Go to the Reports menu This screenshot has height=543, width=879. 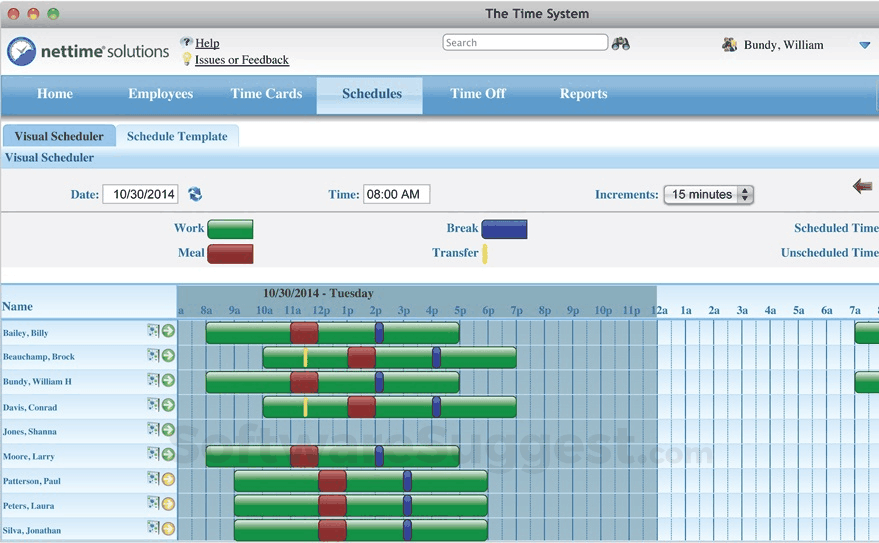pyautogui.click(x=583, y=94)
